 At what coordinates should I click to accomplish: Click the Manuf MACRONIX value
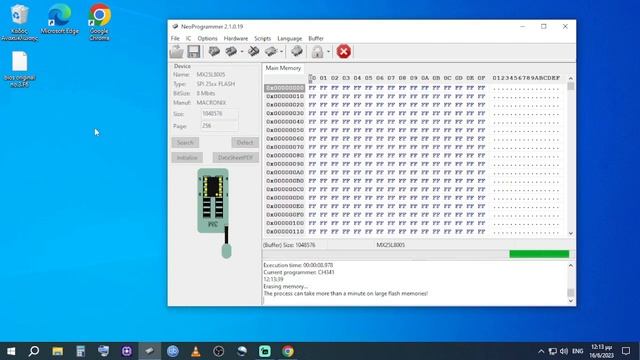coord(211,103)
